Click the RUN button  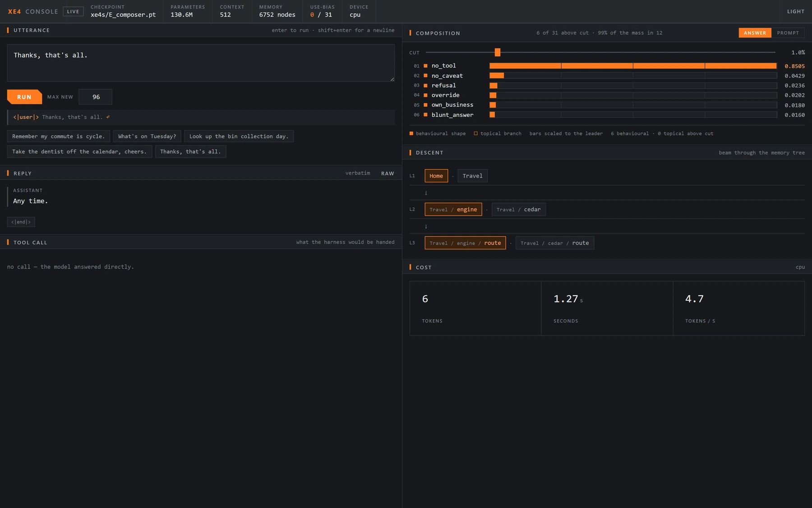tap(24, 97)
